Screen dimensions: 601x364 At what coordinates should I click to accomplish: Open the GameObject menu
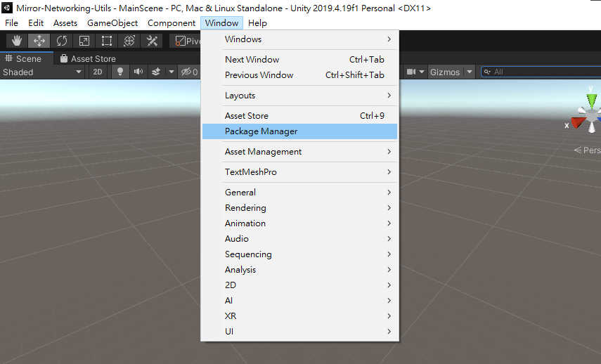112,23
